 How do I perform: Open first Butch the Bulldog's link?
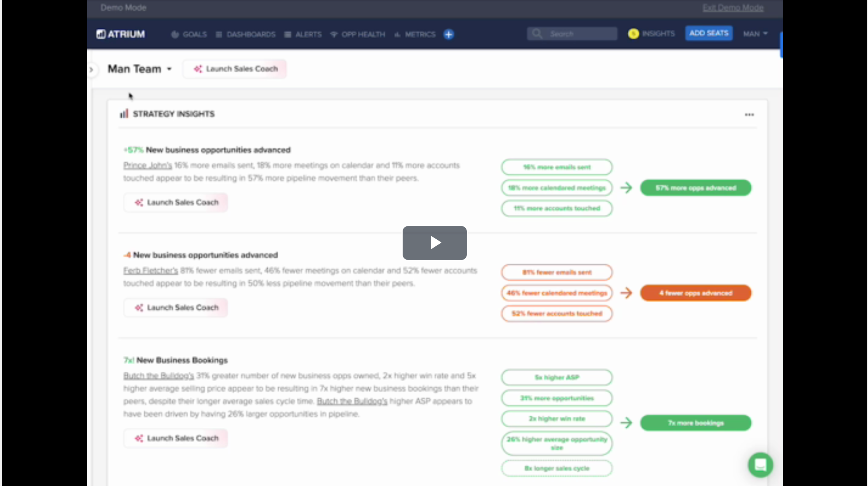[159, 376]
